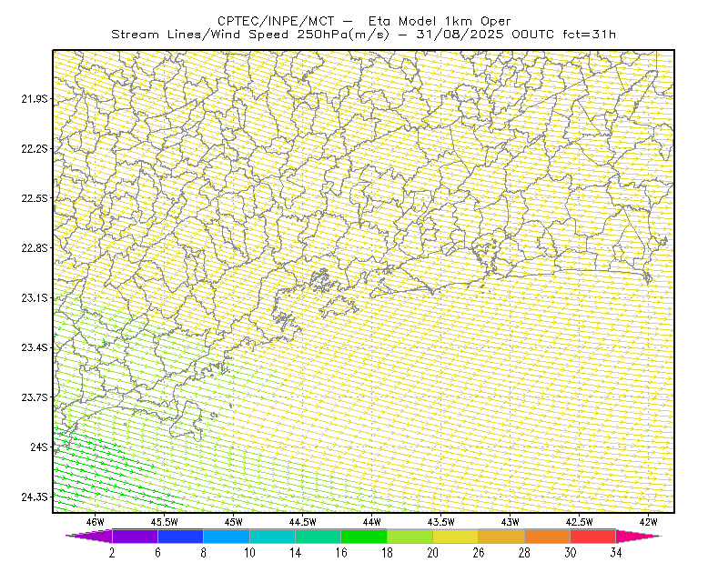Click the legend value '28'

tap(525, 553)
